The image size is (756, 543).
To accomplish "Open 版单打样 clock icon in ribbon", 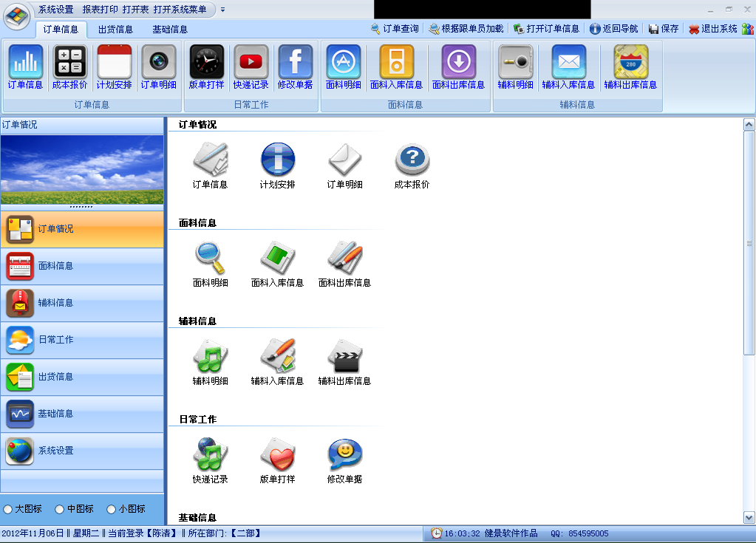I will (x=206, y=62).
